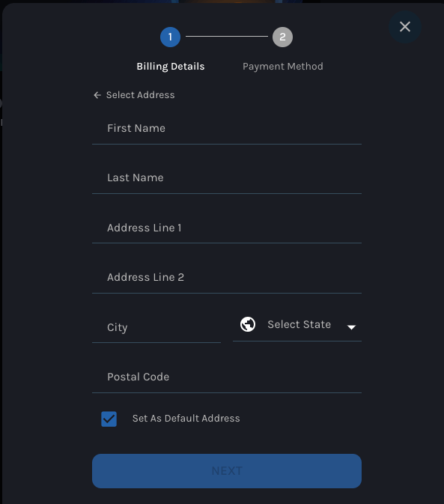Close the billing dialog with X icon
444x504 pixels.
pyautogui.click(x=405, y=27)
